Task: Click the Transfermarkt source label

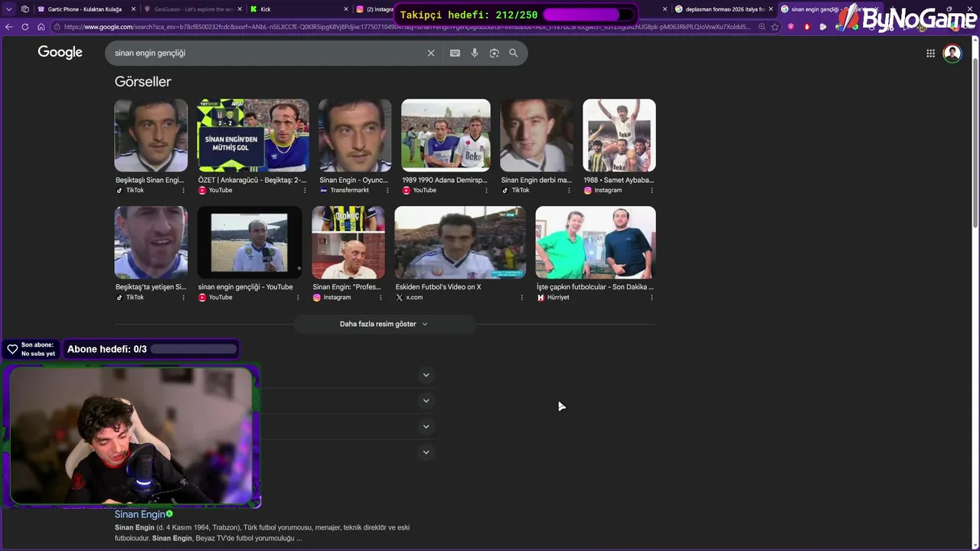Action: click(350, 191)
